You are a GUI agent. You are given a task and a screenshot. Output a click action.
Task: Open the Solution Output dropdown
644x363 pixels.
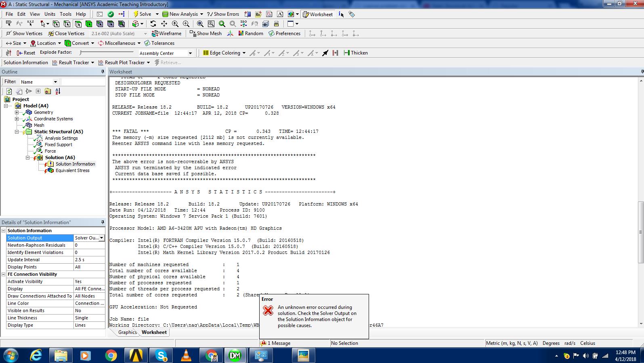[102, 238]
